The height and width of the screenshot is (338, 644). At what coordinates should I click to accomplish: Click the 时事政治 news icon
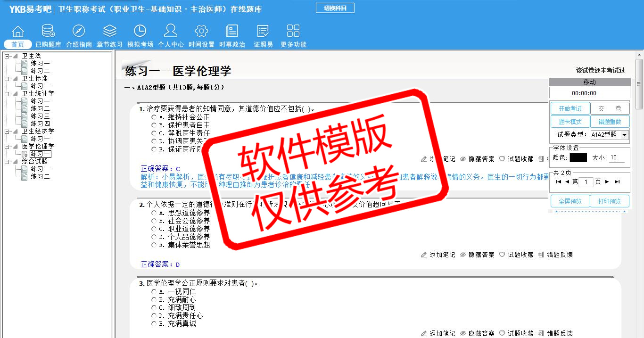point(232,31)
